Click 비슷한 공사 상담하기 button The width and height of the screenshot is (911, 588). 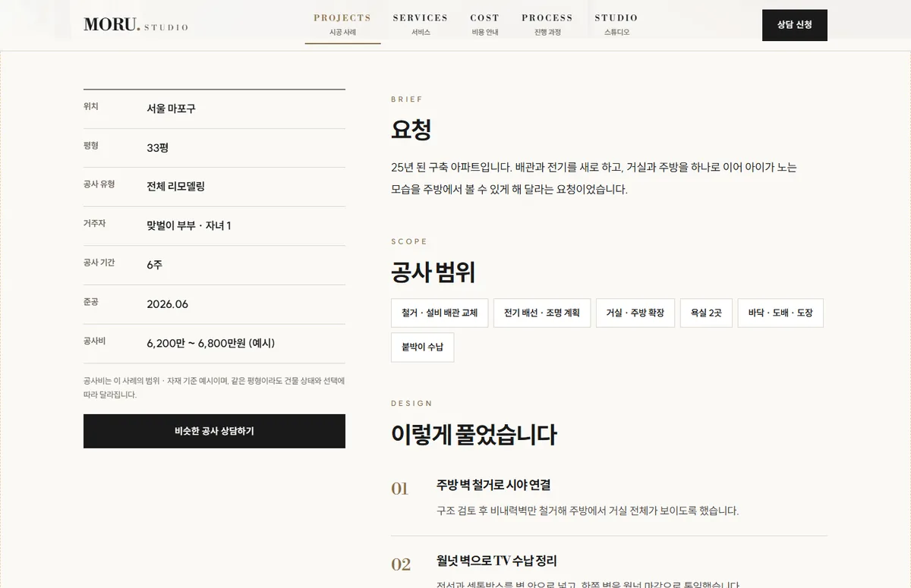click(214, 431)
